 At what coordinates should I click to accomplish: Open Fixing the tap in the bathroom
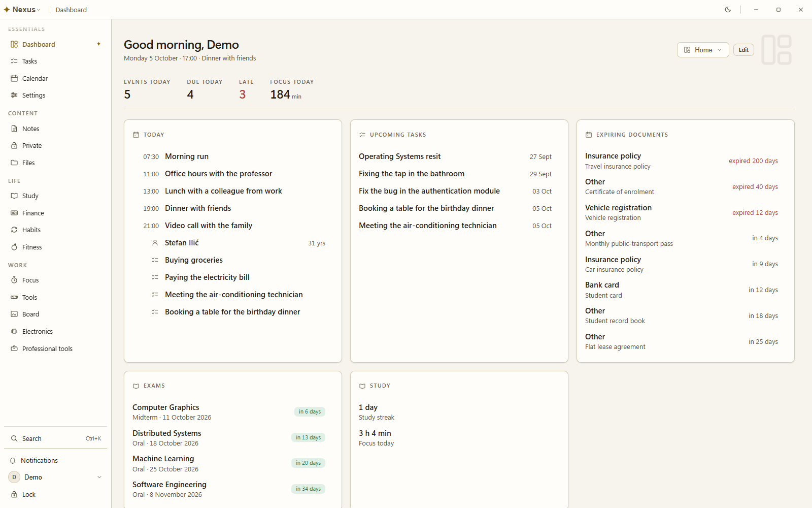tap(455, 174)
